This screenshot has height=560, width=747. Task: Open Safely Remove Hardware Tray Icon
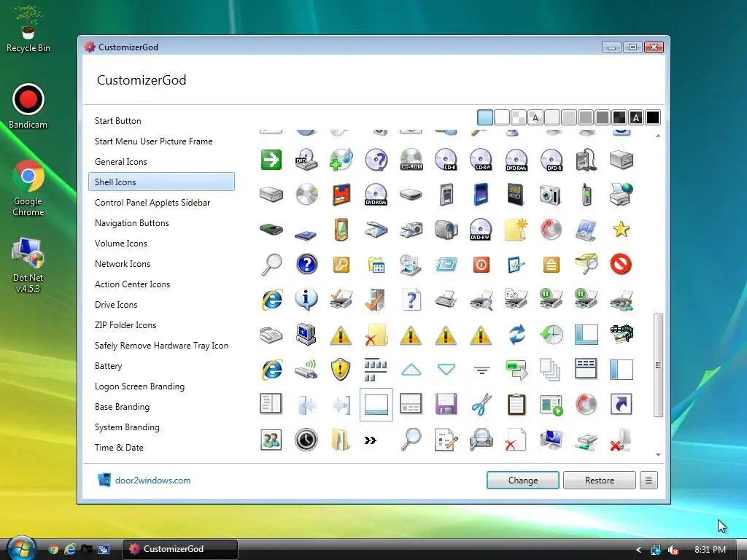click(x=161, y=346)
